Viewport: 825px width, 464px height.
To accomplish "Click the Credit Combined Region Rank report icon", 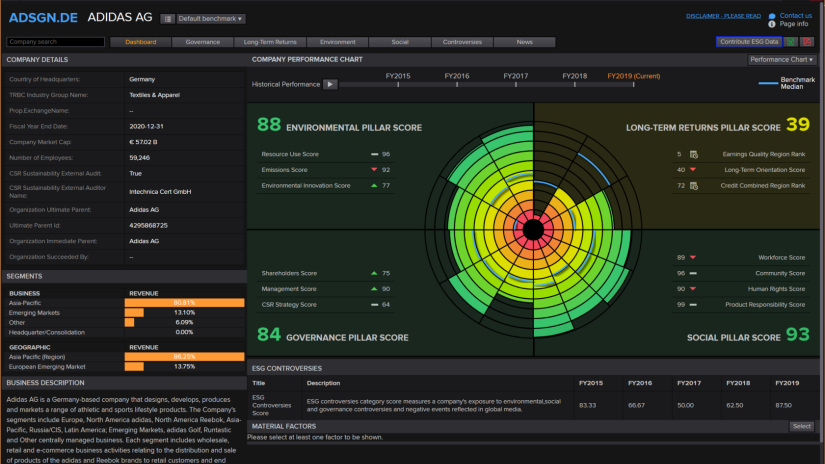I will (693, 186).
